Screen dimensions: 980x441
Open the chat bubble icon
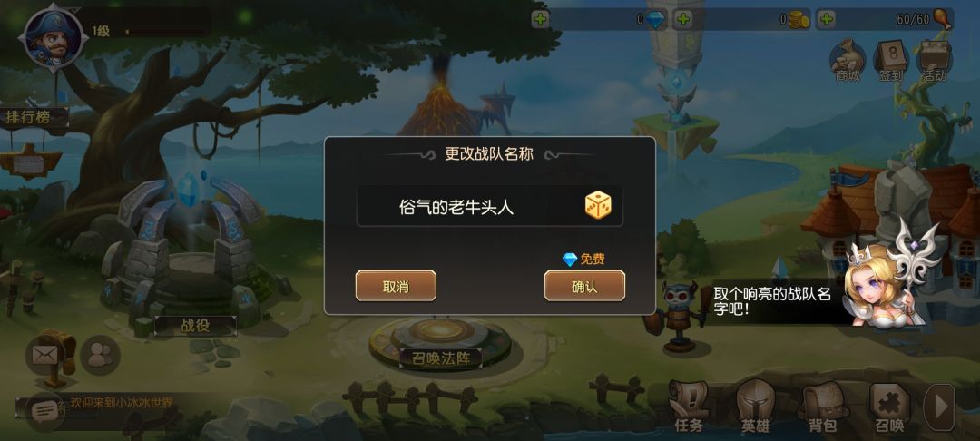[x=44, y=410]
